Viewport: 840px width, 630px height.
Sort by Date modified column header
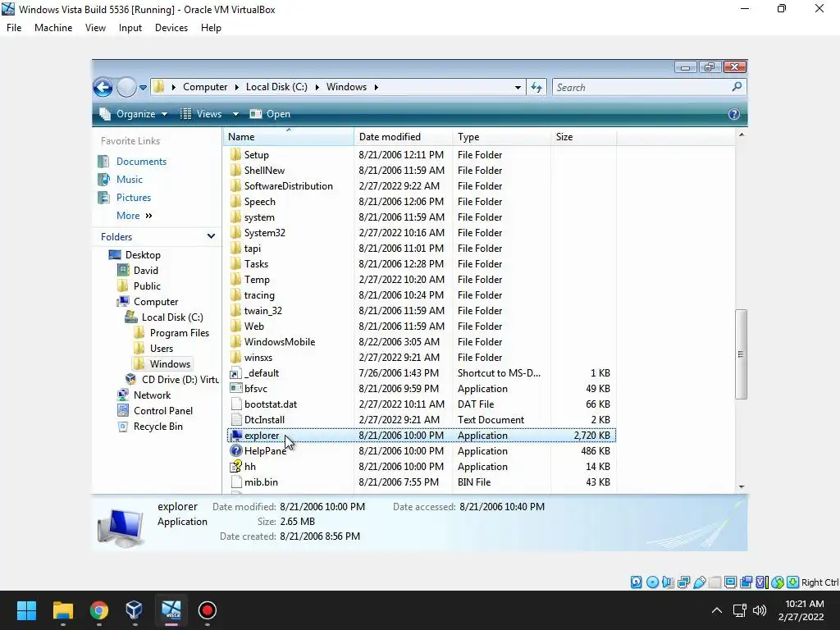click(x=404, y=137)
